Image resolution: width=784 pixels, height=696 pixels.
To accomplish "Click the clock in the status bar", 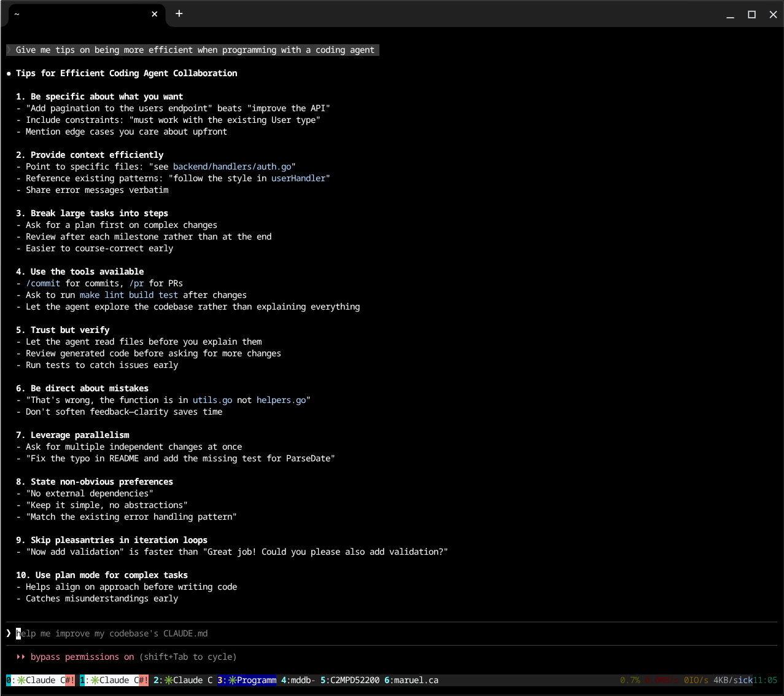I will click(765, 680).
